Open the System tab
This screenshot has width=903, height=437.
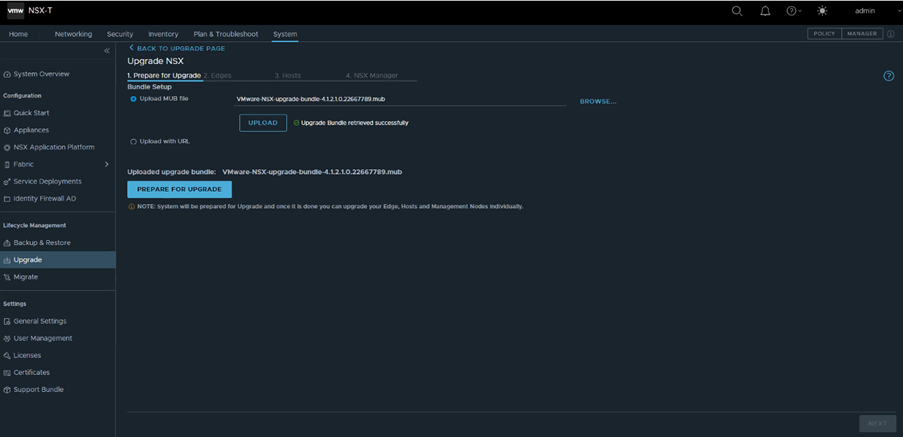coord(285,34)
